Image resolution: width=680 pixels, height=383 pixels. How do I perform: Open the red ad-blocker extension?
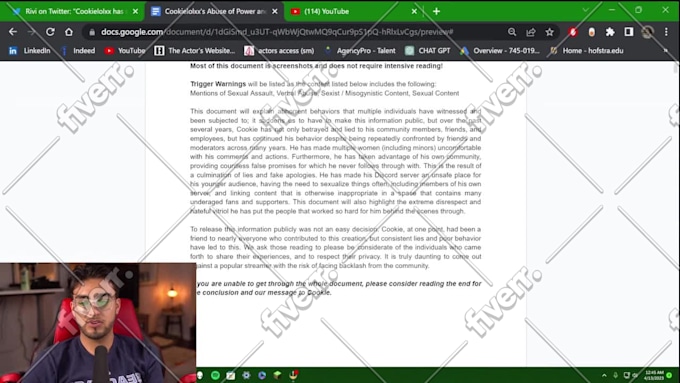[x=573, y=32]
